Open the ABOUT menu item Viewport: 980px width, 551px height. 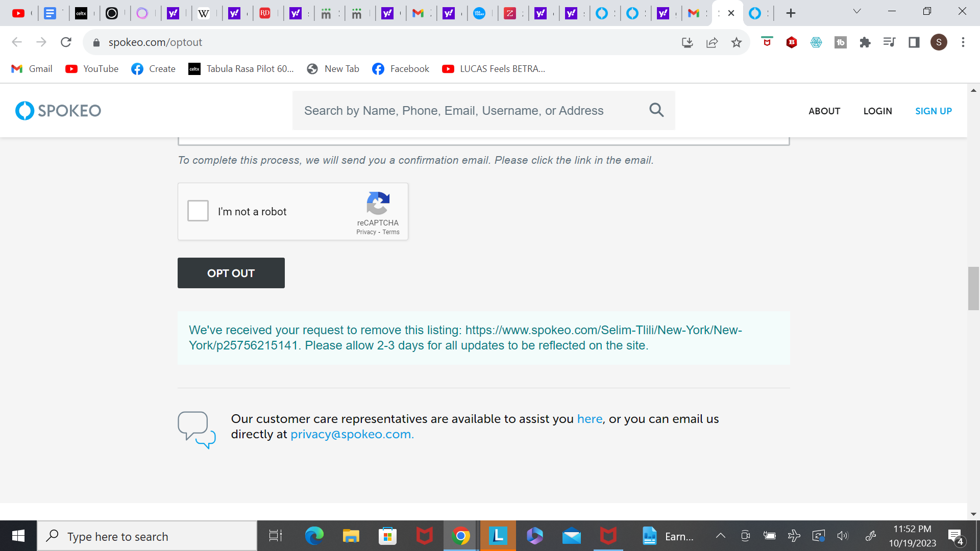[x=824, y=111]
